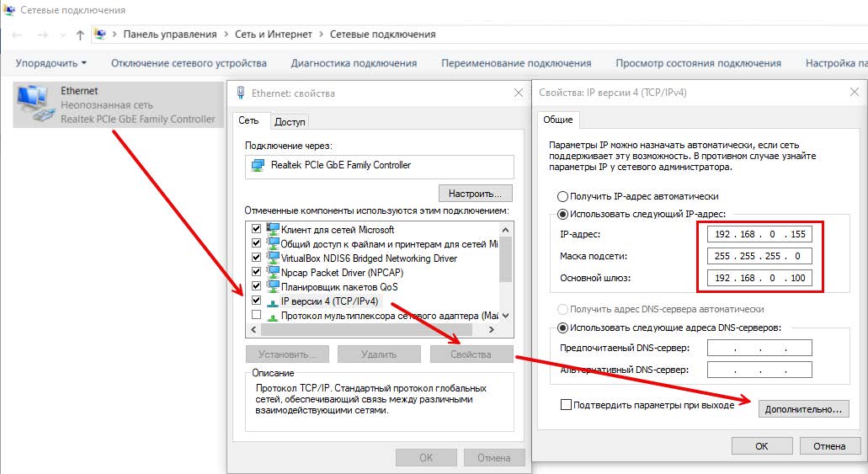The height and width of the screenshot is (474, 868).
Task: Expand breadcrumb arrow before Панель управления
Action: [x=114, y=35]
